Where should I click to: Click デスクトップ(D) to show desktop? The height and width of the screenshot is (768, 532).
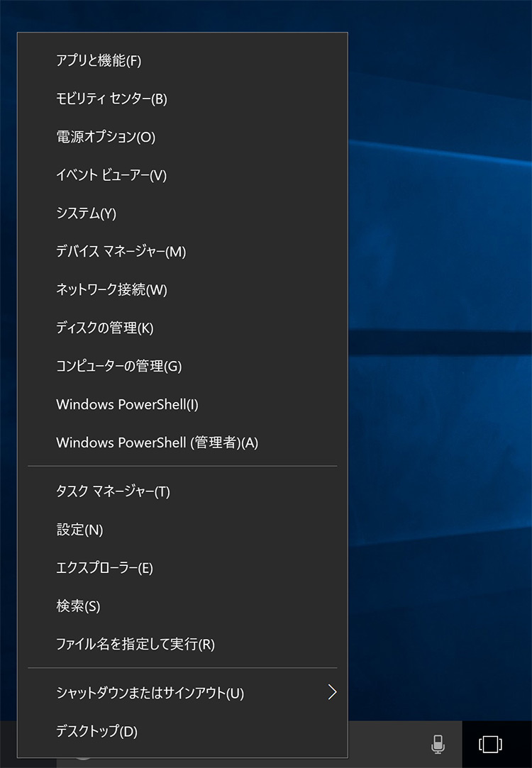coord(96,731)
